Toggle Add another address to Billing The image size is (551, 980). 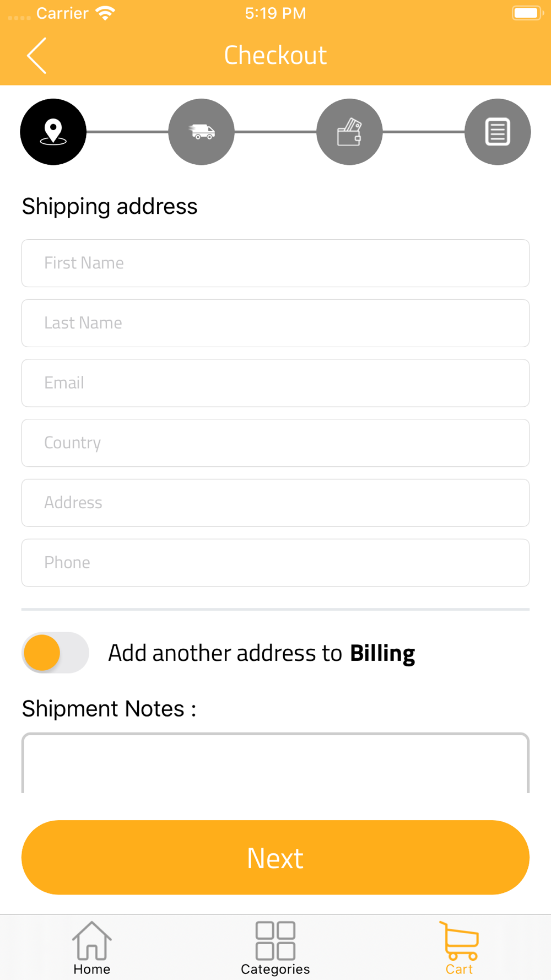(55, 653)
